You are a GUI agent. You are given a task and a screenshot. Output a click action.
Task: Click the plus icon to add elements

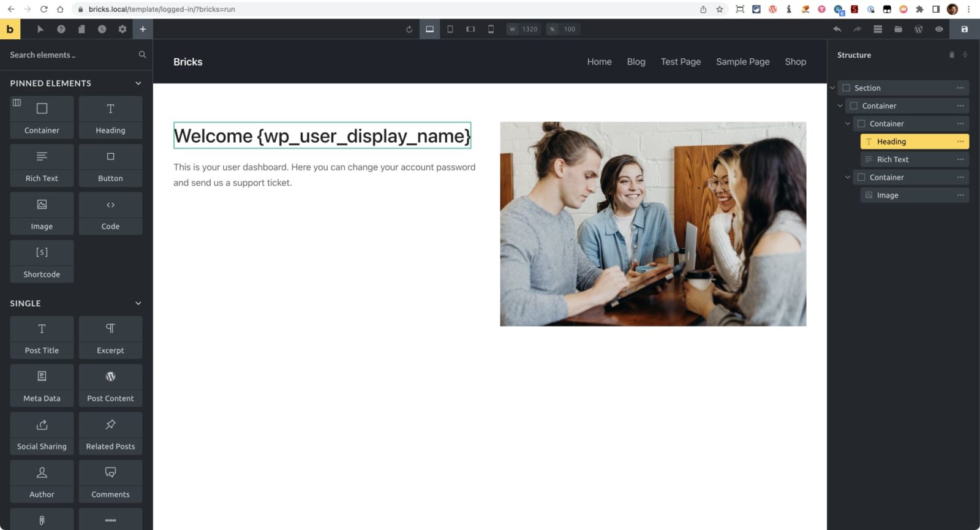point(143,29)
